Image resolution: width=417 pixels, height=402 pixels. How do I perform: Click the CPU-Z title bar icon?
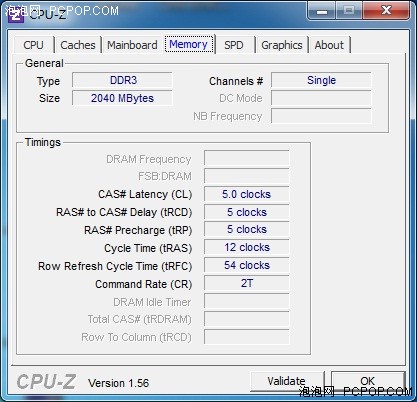pyautogui.click(x=15, y=15)
